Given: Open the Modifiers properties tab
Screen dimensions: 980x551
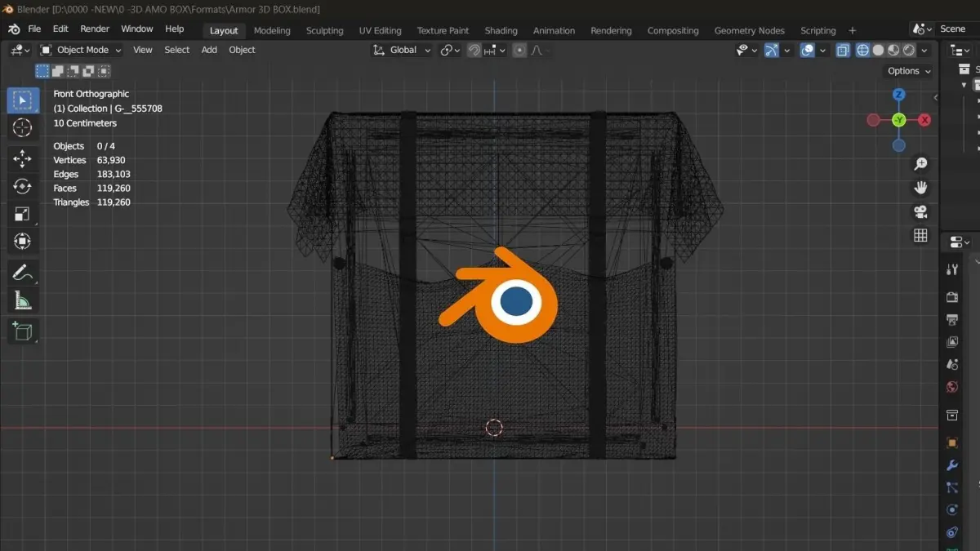Looking at the screenshot, I should coord(951,465).
